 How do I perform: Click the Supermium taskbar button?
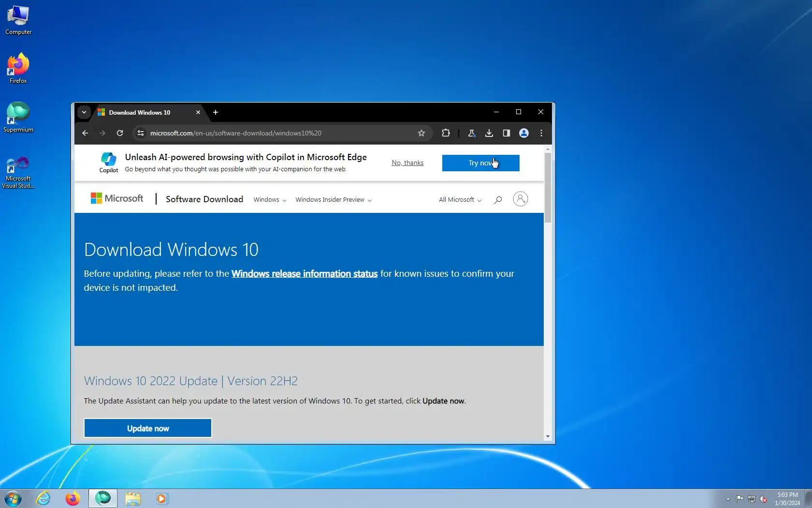tap(103, 498)
